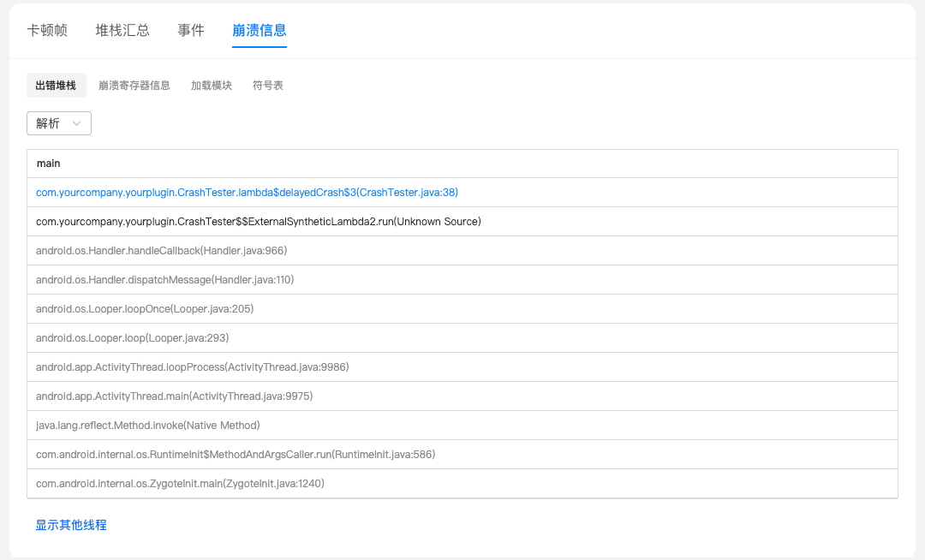Viewport: 925px width, 560px height.
Task: Select the Handler.handleCallback stack line
Action: 161,251
